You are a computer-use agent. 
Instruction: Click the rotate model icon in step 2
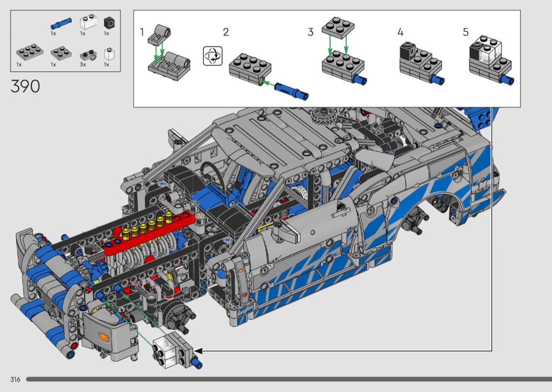tap(213, 56)
